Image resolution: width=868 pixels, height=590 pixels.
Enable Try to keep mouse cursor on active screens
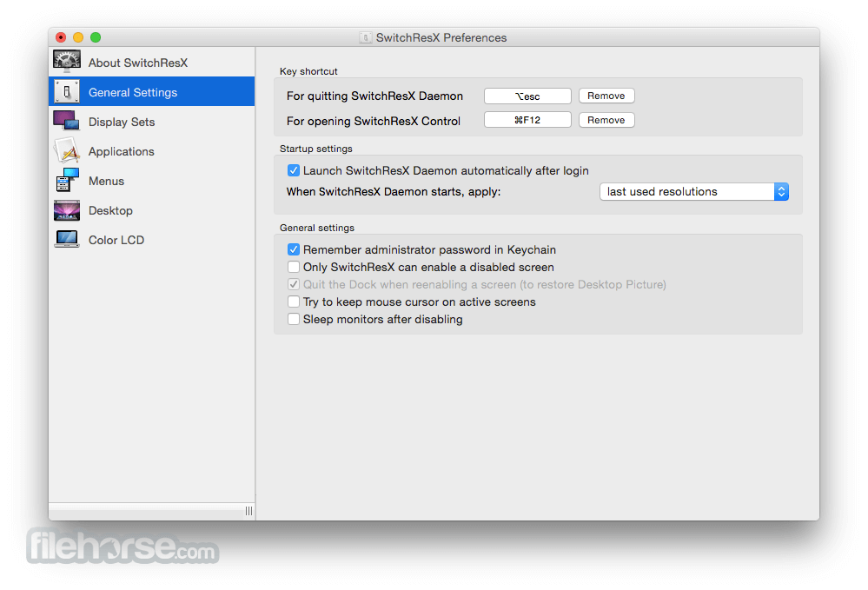294,302
